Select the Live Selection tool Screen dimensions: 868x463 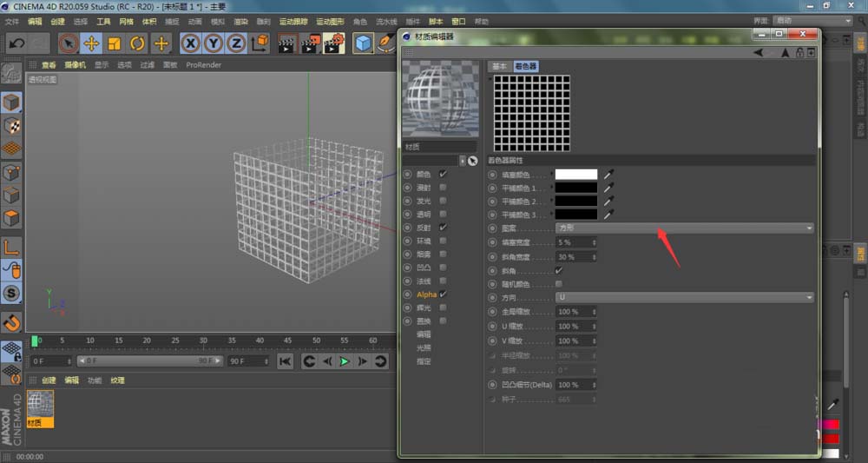[x=69, y=43]
